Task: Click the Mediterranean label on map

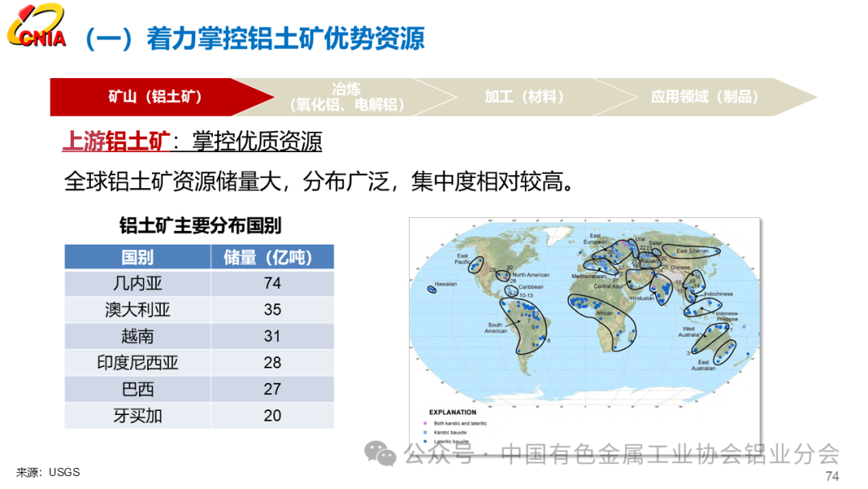Action: point(588,276)
